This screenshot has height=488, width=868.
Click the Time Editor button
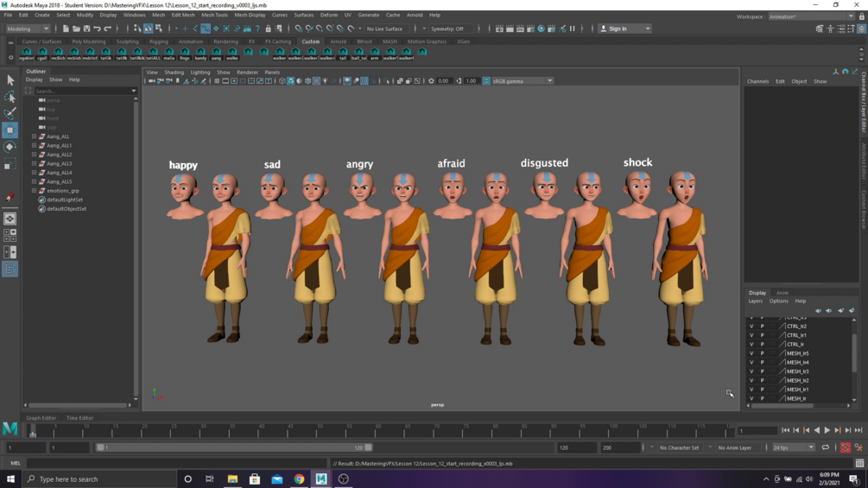[79, 418]
